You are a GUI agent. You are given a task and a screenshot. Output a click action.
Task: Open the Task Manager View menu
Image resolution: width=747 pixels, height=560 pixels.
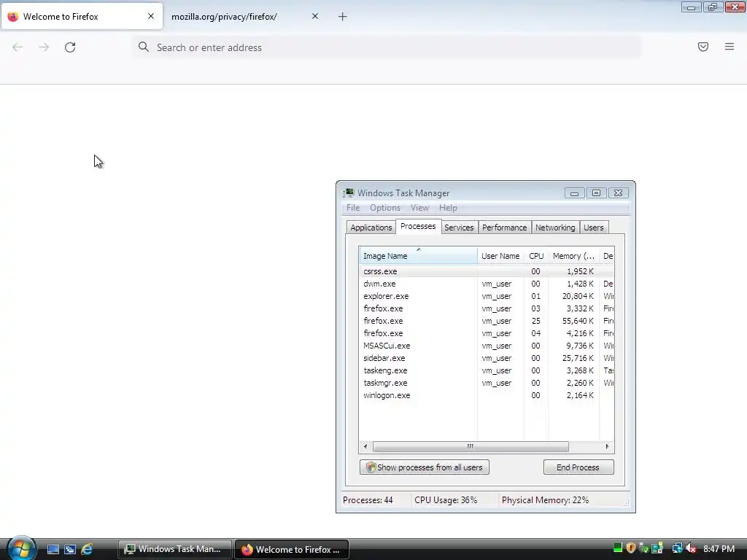419,208
